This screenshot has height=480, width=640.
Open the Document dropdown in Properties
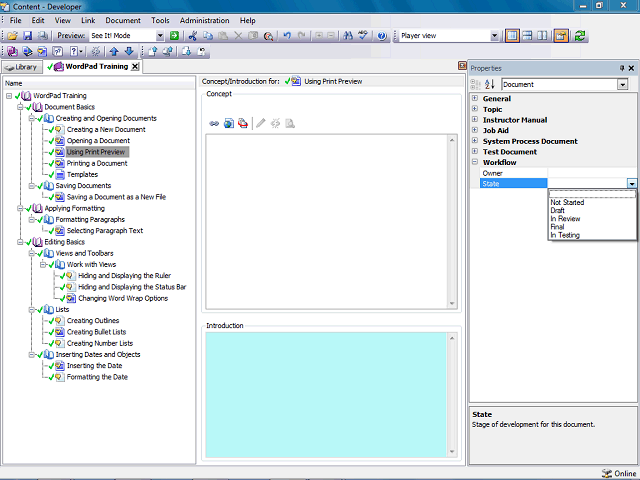pos(622,84)
